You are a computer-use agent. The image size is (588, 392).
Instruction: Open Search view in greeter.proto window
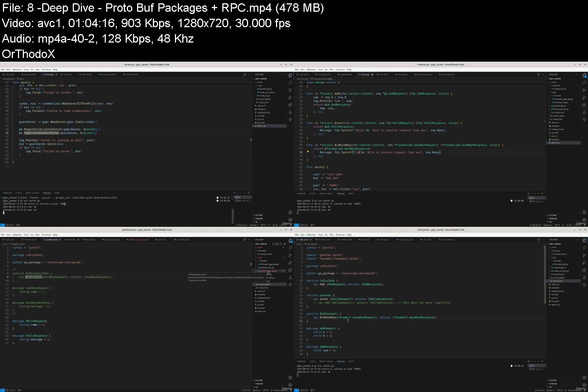tap(290, 248)
